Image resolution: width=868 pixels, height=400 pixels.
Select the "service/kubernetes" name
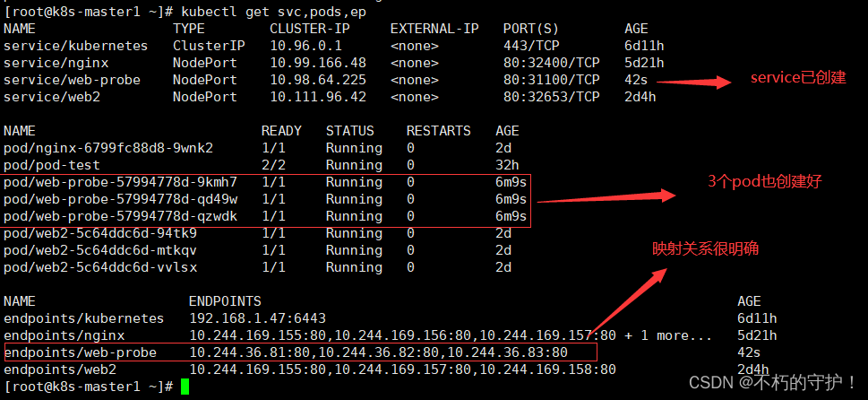(76, 46)
